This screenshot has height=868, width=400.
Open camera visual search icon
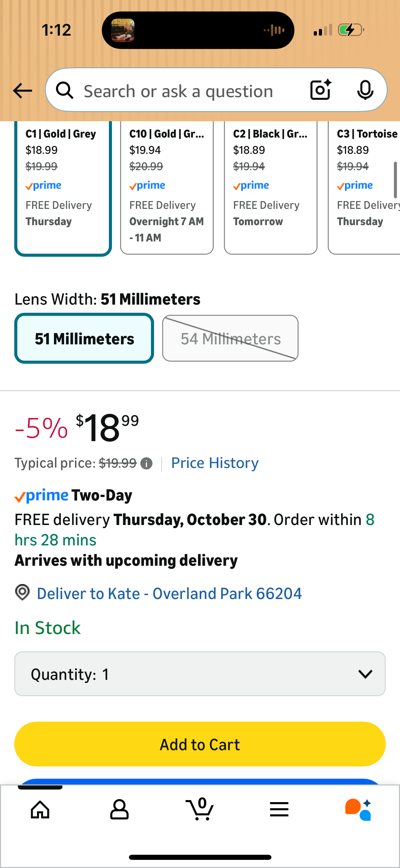[x=320, y=90]
